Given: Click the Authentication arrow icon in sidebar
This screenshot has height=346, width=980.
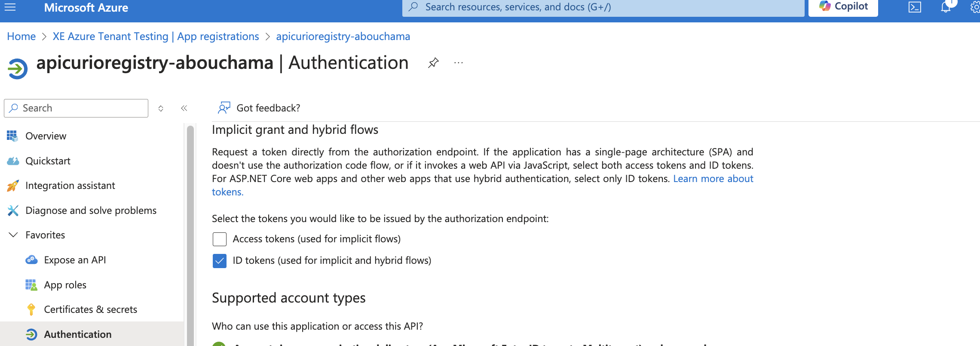Looking at the screenshot, I should coord(31,334).
